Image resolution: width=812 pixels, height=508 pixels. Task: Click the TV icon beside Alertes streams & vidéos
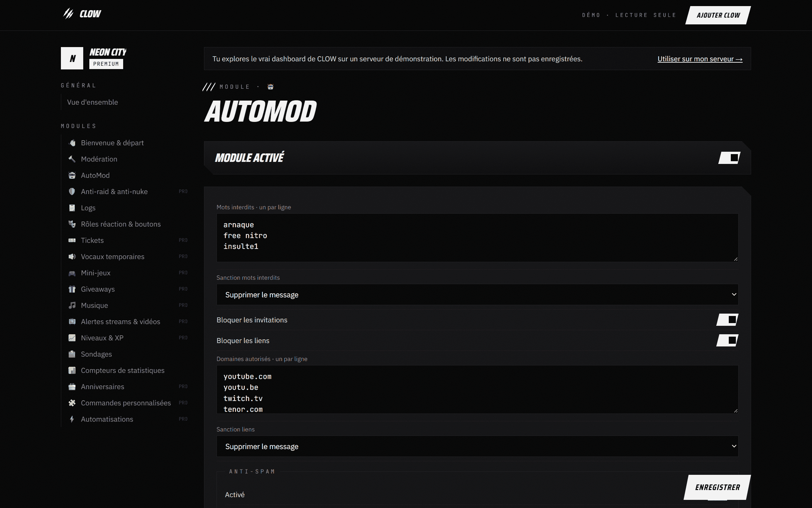(x=72, y=322)
